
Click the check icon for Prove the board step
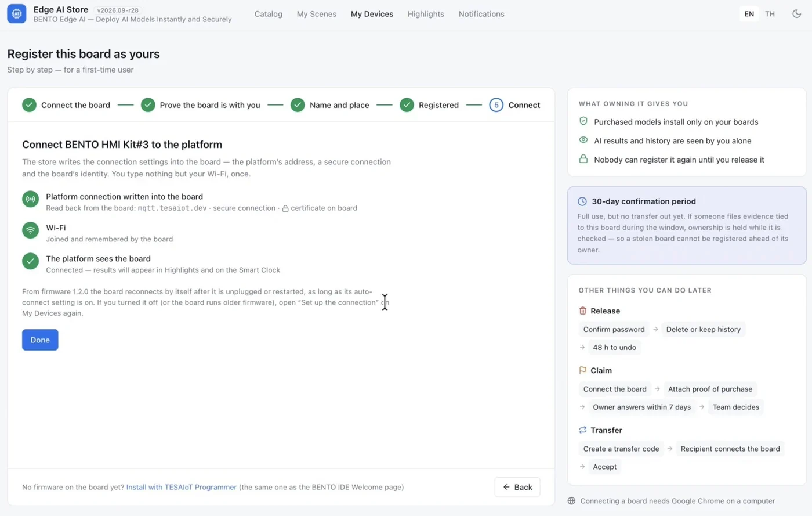(x=148, y=105)
